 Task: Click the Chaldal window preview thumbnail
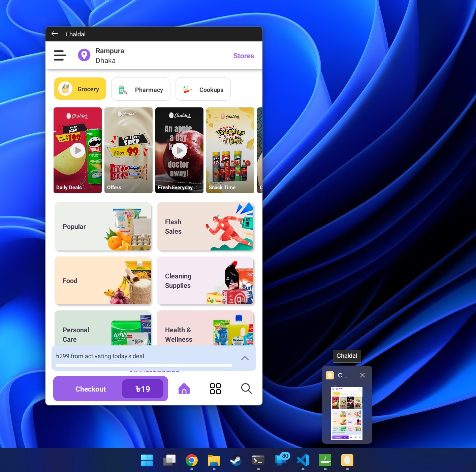[347, 413]
